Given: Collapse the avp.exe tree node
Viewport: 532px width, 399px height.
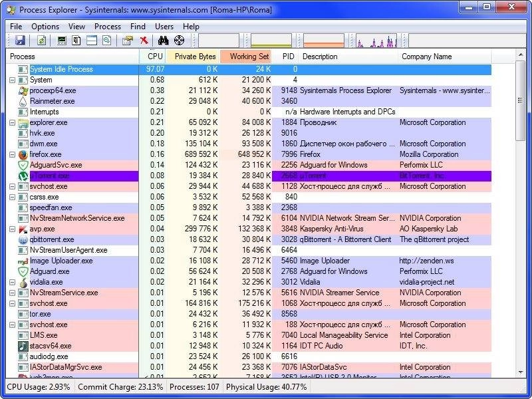Looking at the screenshot, I should 12,229.
